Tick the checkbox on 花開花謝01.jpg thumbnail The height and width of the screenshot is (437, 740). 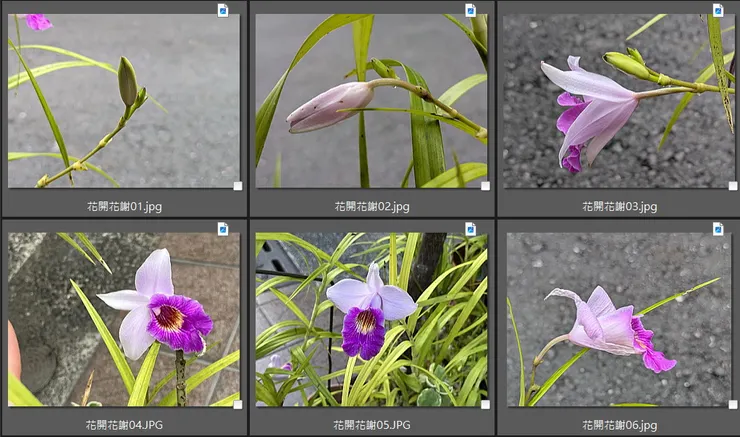point(237,185)
